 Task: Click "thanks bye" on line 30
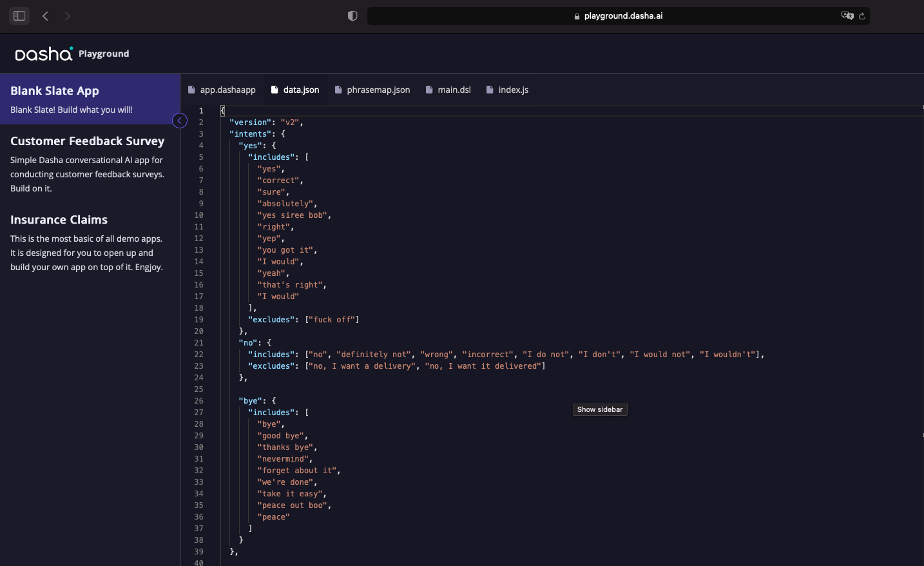coord(285,447)
